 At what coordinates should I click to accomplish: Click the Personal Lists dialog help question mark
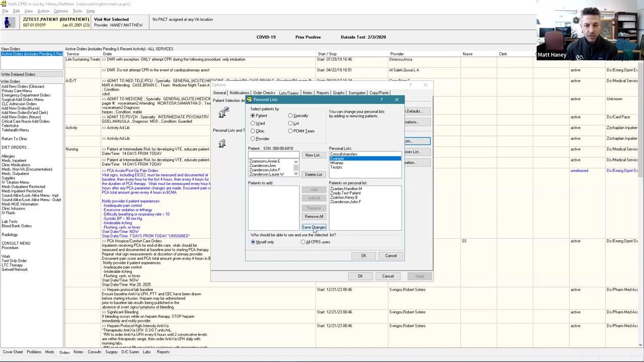pyautogui.click(x=381, y=100)
